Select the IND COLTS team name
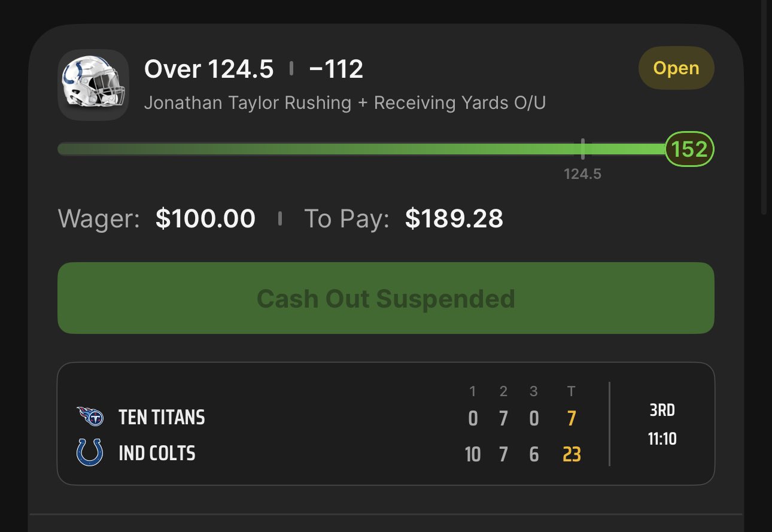The height and width of the screenshot is (532, 772). click(157, 453)
